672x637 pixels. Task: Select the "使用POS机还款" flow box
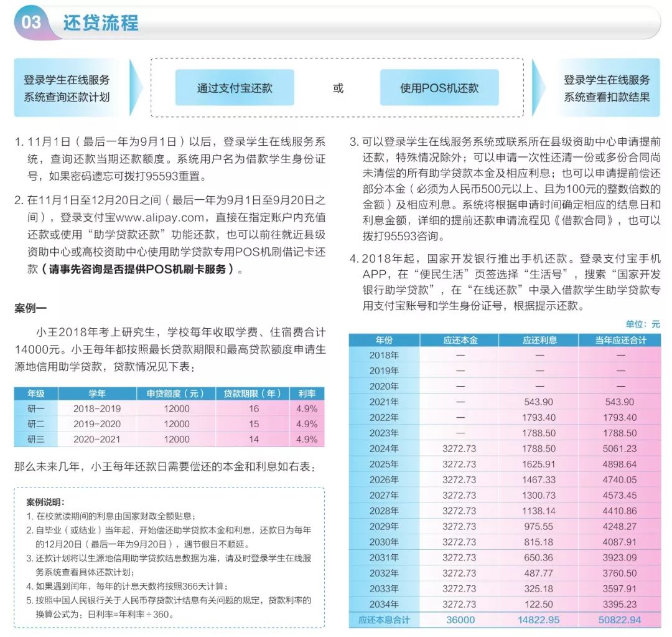point(439,88)
